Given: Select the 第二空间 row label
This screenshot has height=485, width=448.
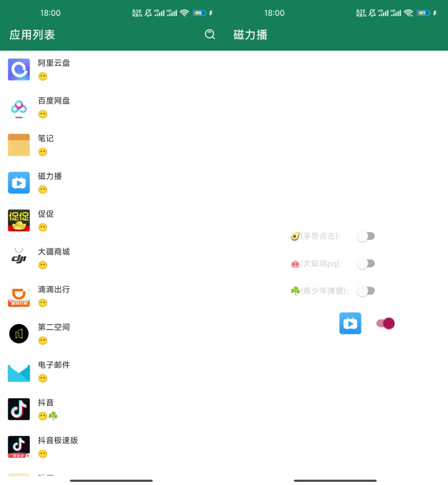Looking at the screenshot, I should pyautogui.click(x=54, y=327).
